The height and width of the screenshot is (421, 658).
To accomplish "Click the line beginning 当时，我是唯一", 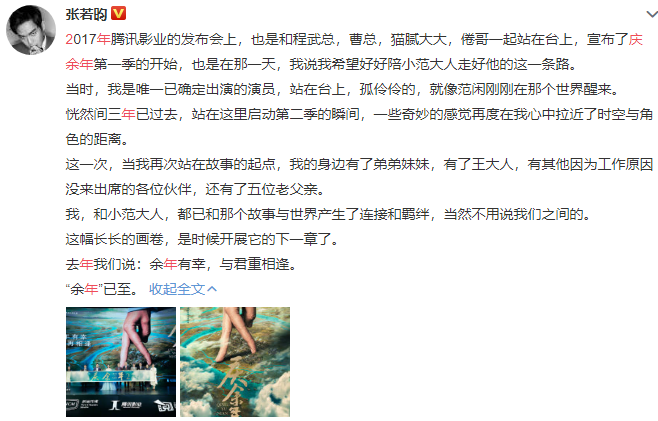I will [x=342, y=89].
